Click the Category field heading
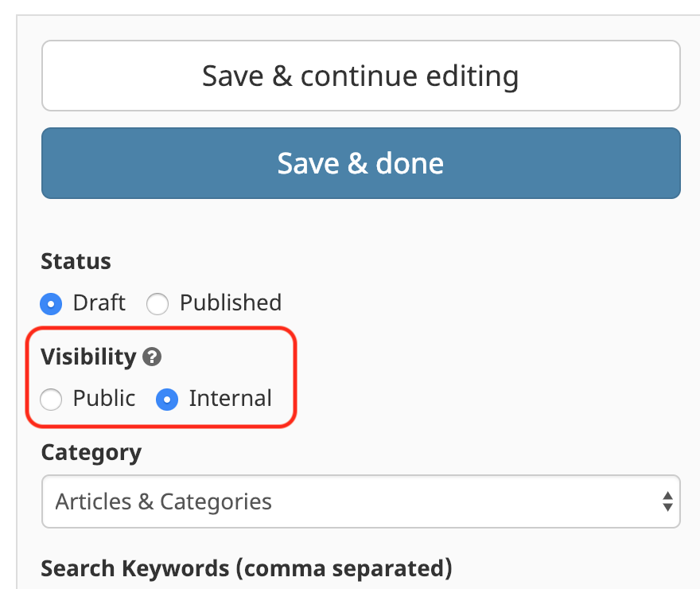Image resolution: width=700 pixels, height=589 pixels. point(91,453)
